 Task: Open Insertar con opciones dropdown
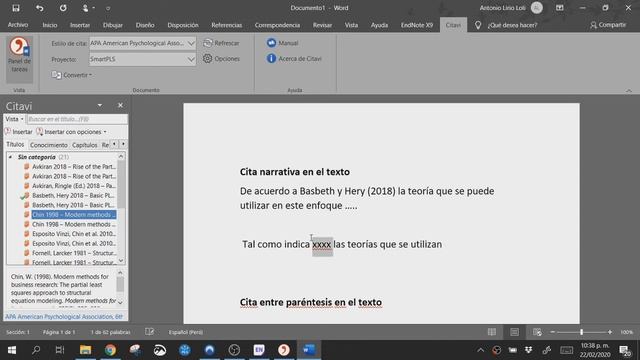click(71, 132)
